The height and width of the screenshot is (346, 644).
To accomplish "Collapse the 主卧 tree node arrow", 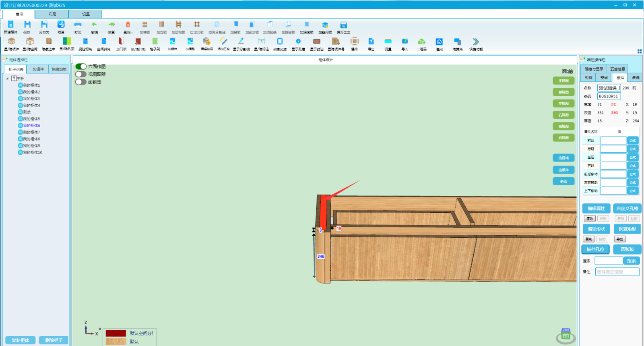I will (7, 79).
